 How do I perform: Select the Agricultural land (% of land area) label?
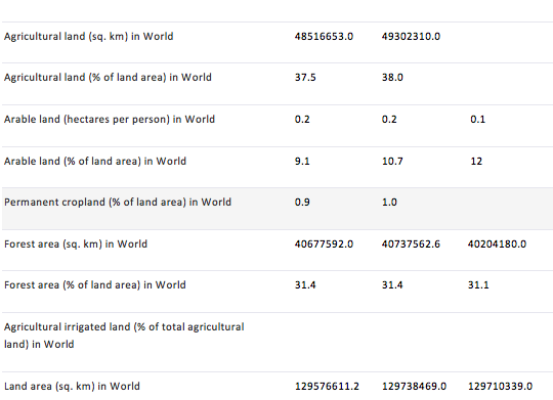tap(108, 77)
